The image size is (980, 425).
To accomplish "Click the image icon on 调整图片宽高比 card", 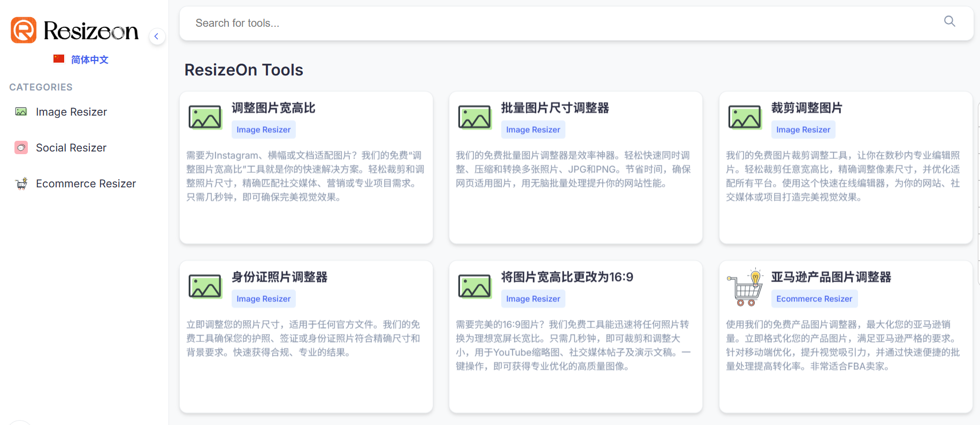I will pos(205,117).
